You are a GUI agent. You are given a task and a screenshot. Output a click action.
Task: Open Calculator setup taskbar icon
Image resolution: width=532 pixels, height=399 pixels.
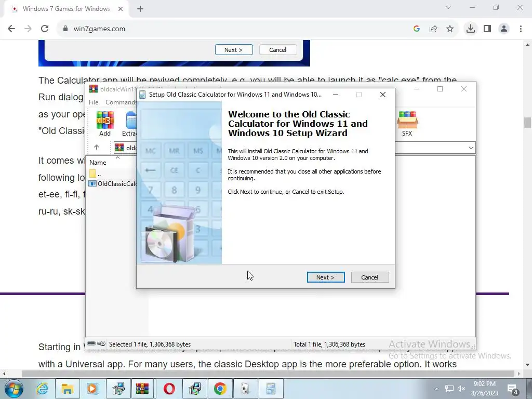[x=271, y=389]
